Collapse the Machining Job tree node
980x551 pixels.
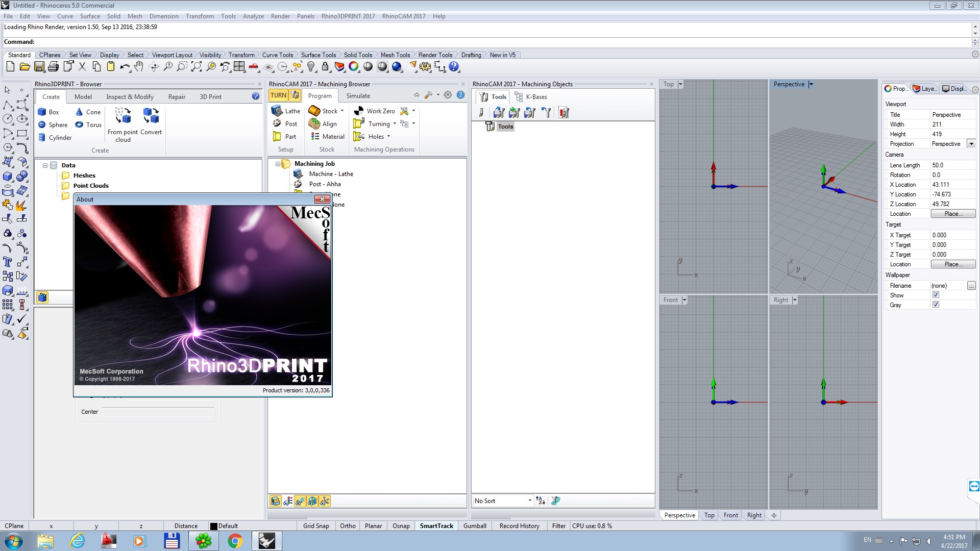point(278,164)
